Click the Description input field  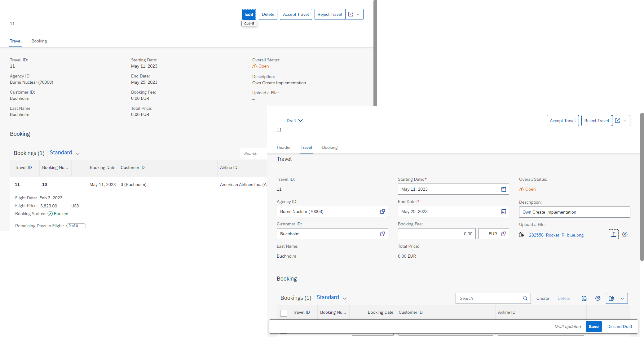pyautogui.click(x=575, y=212)
